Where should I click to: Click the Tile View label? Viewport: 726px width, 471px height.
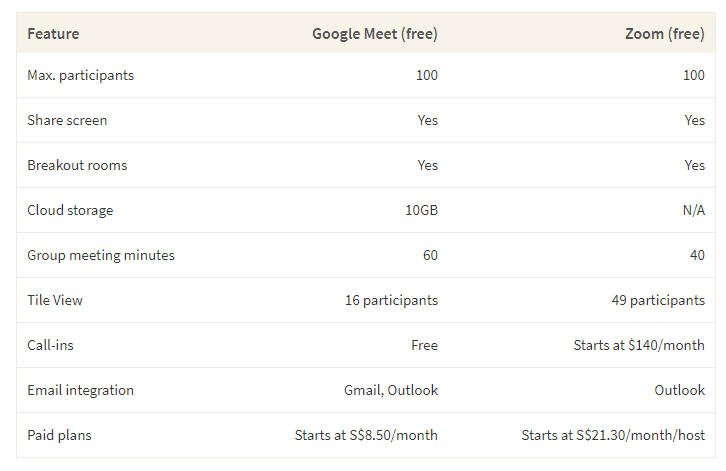[55, 300]
